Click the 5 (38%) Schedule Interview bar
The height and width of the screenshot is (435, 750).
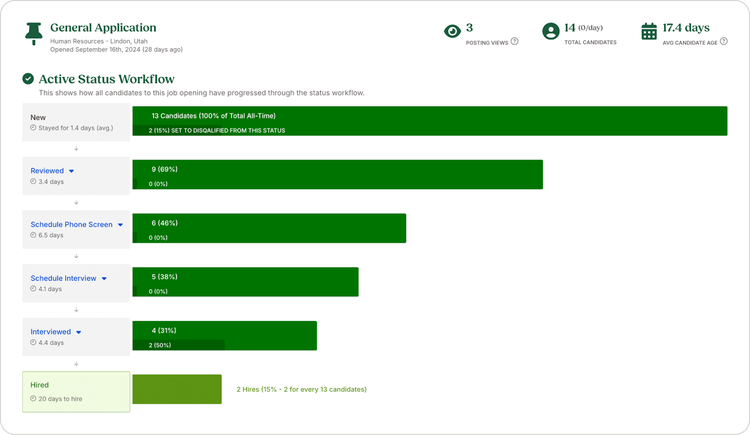[x=245, y=282]
